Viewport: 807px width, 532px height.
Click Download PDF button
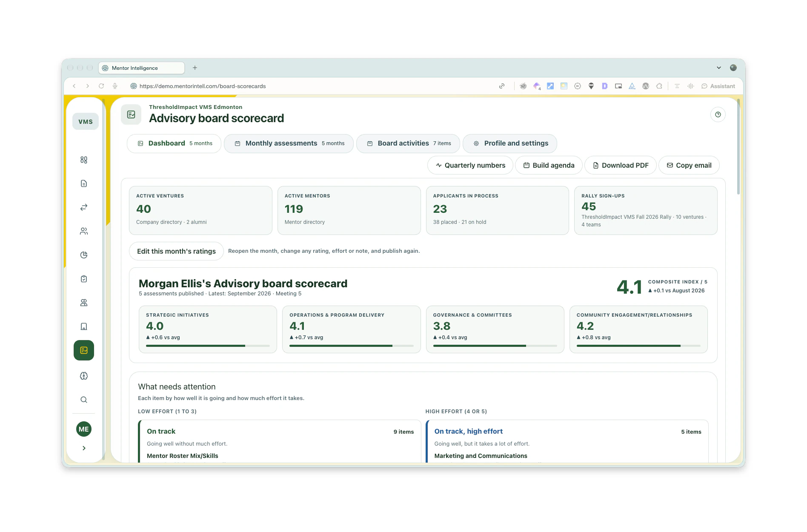pyautogui.click(x=621, y=165)
